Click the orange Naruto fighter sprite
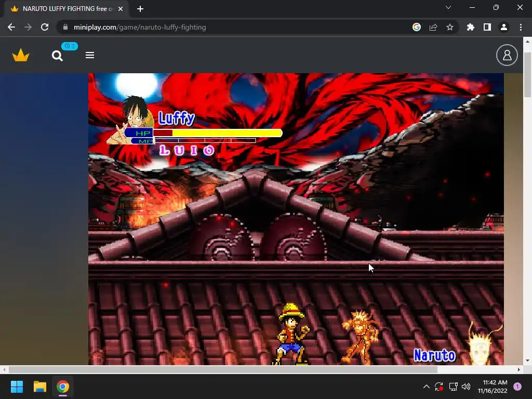This screenshot has width=532, height=399. coord(361,337)
